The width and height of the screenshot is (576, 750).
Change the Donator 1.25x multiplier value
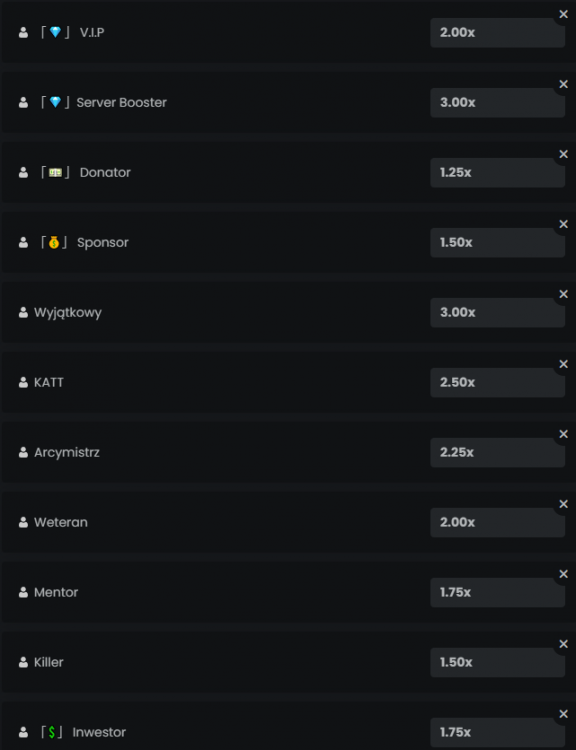click(x=498, y=172)
